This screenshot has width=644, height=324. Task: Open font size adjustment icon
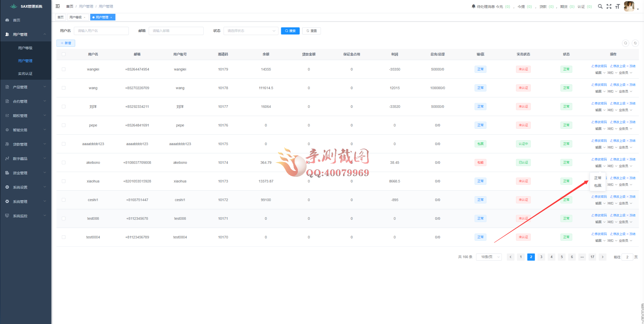pyautogui.click(x=618, y=6)
